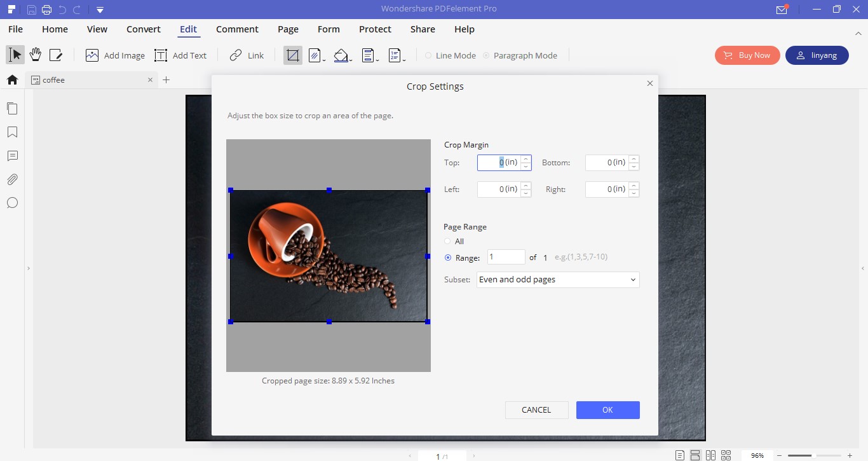Image resolution: width=868 pixels, height=461 pixels.
Task: Open the Header & Footer tool dropdown
Action: pos(370,55)
